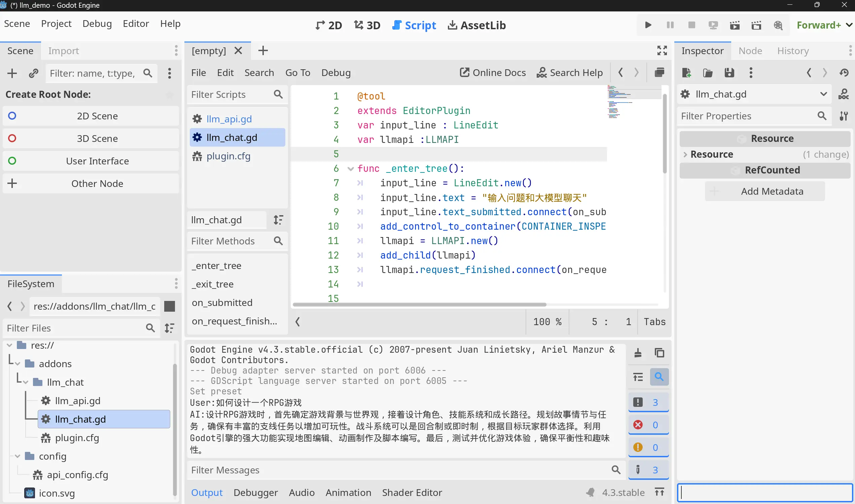Open the Movie Maker mode icon

coord(778,25)
